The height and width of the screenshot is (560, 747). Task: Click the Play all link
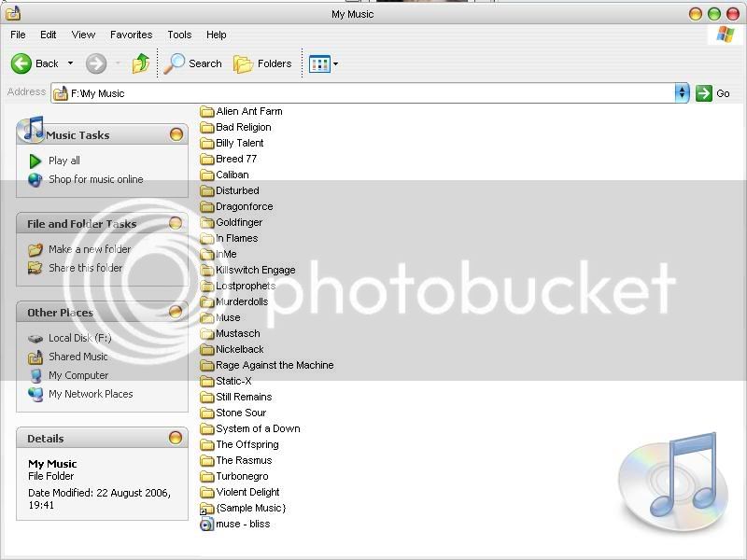pyautogui.click(x=64, y=161)
